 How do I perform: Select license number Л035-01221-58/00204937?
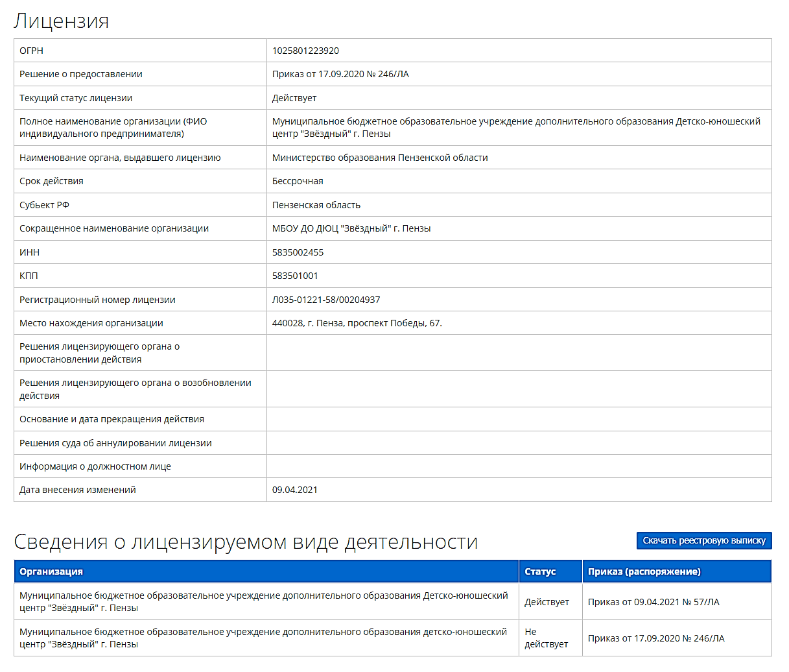coord(326,300)
